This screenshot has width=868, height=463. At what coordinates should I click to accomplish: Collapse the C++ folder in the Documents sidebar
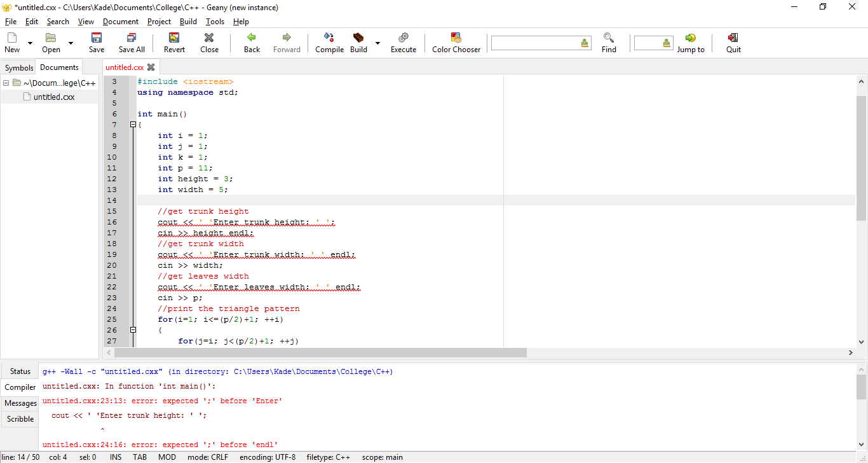(6, 83)
